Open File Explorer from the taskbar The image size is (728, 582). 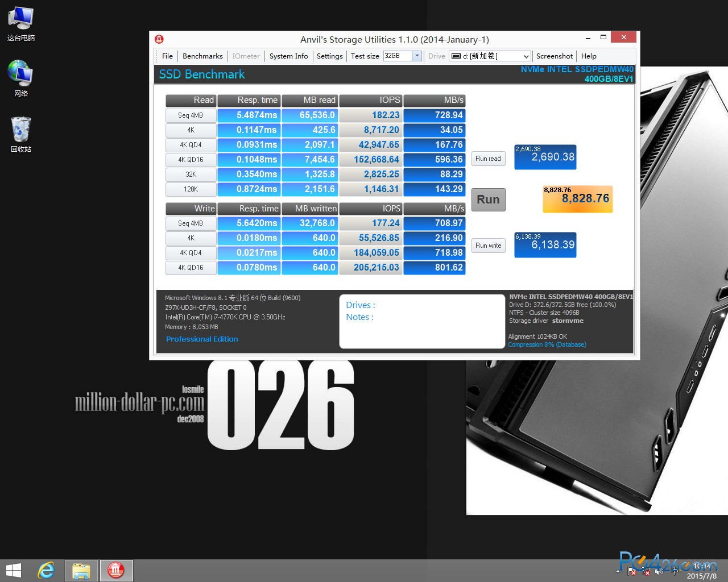[81, 570]
